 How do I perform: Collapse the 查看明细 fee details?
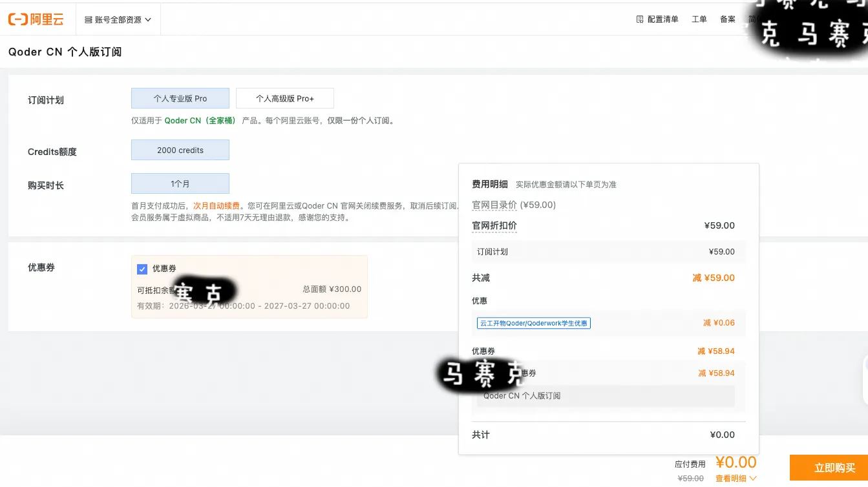(x=736, y=479)
